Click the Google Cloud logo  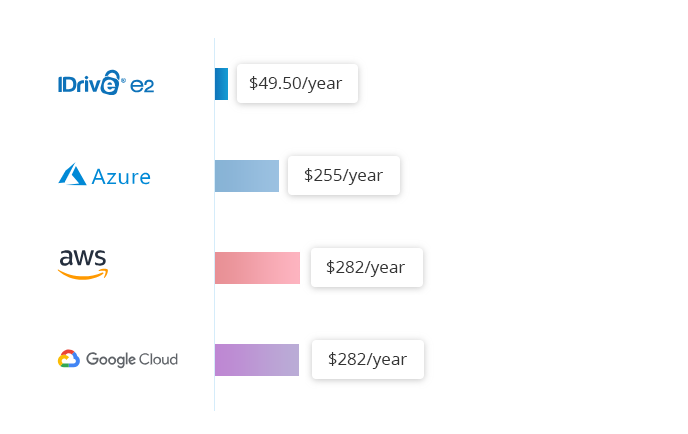pyautogui.click(x=118, y=359)
